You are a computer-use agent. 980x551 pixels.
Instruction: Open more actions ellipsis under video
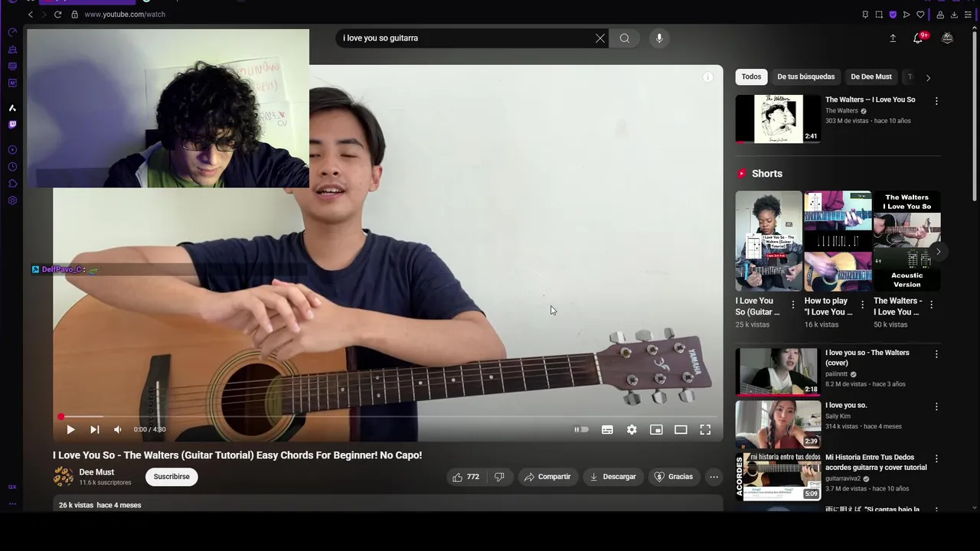click(714, 477)
